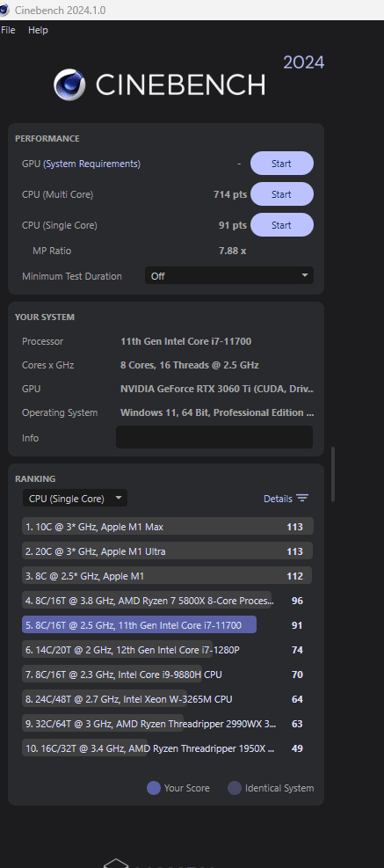Click the 8 Cores, 16 Threads value

click(x=190, y=365)
